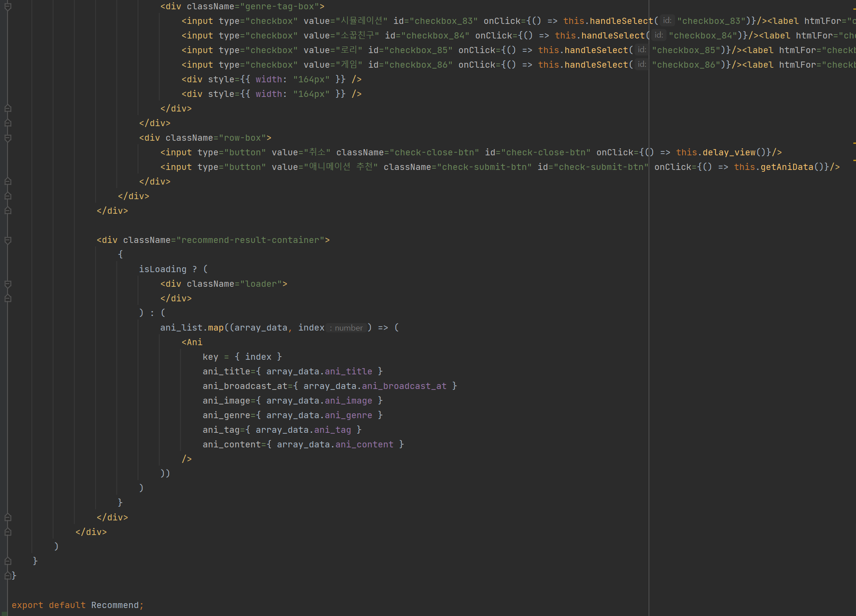This screenshot has height=616, width=856.
Task: Collapse the row-box div fold marker
Action: [x=8, y=138]
